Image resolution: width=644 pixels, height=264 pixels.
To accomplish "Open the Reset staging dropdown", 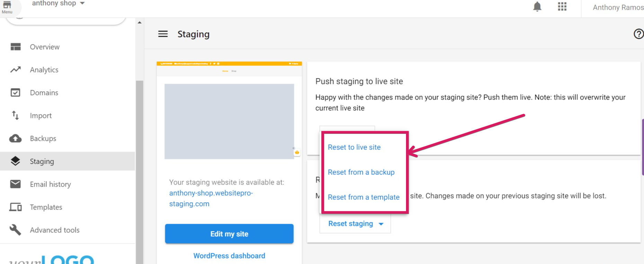I will [x=355, y=223].
